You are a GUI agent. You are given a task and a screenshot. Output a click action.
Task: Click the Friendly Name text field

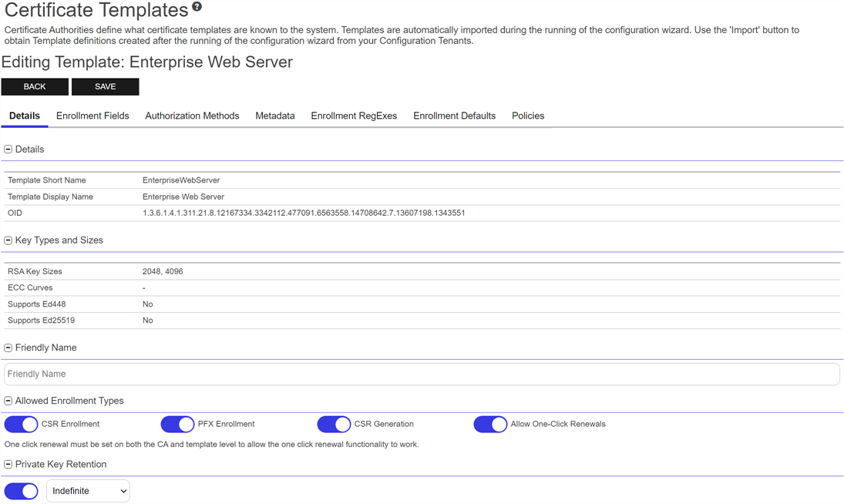tap(422, 375)
